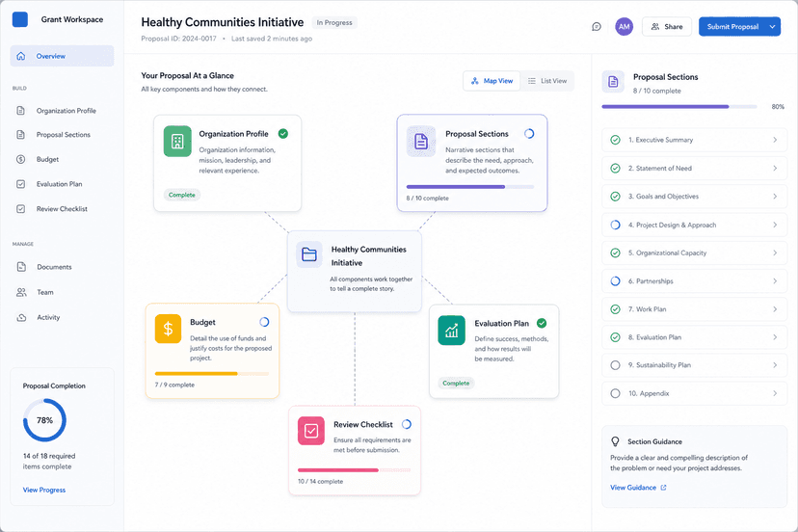Click the Proposal Sections sidebar document icon

(x=21, y=134)
